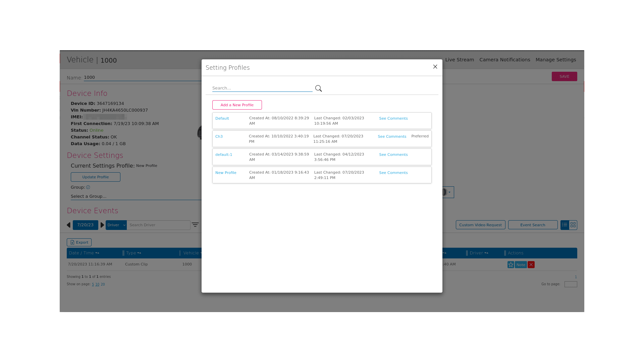Image resolution: width=644 pixels, height=362 pixels.
Task: Close the Setting Profiles dialog
Action: (x=435, y=67)
